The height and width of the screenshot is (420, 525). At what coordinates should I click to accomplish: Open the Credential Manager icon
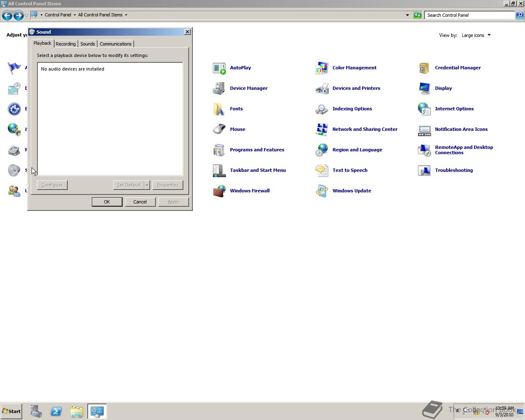point(425,68)
